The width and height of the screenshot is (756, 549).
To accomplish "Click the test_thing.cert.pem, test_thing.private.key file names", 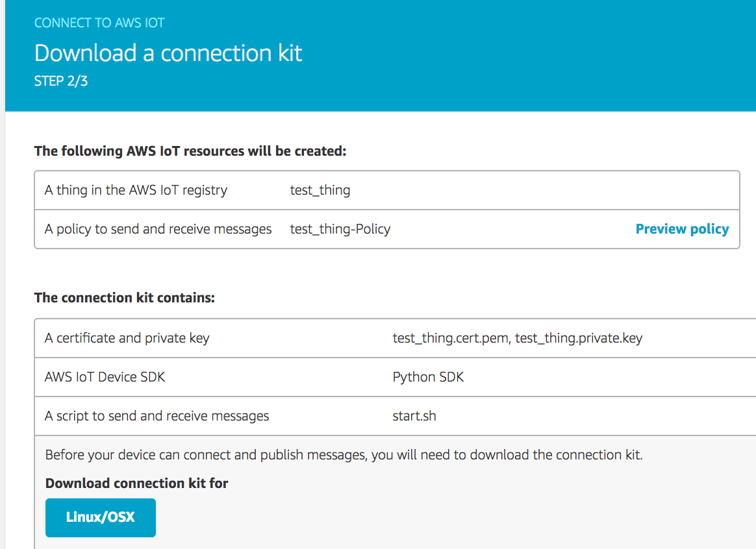I will tap(518, 338).
